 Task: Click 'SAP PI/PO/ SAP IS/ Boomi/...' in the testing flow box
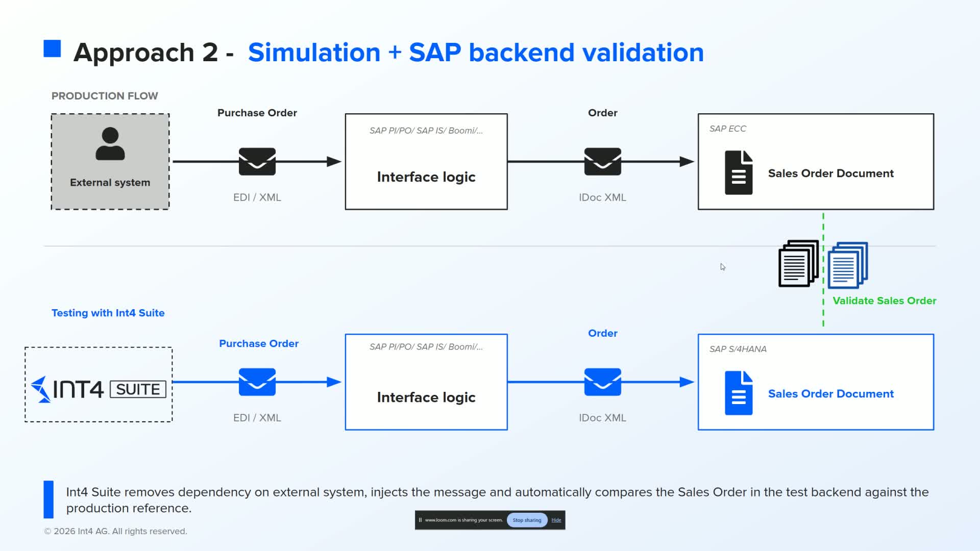(x=426, y=347)
